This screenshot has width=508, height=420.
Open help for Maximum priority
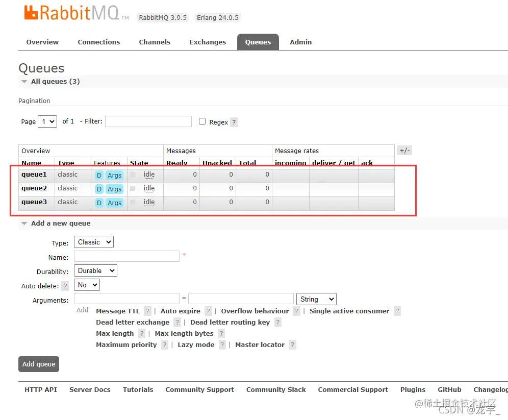pyautogui.click(x=165, y=345)
